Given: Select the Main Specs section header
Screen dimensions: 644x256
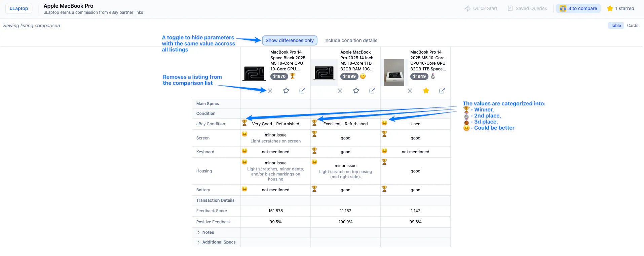Looking at the screenshot, I should (x=207, y=104).
